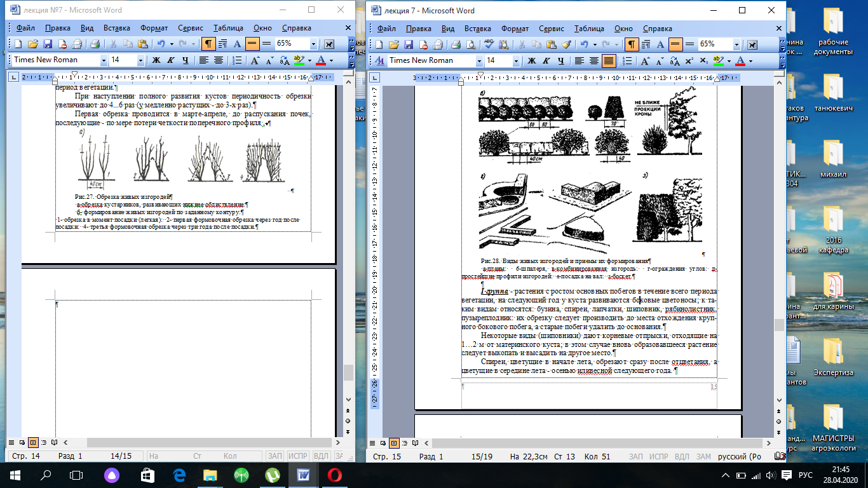Toggle justify alignment in лекция 7 toolbar
The height and width of the screenshot is (488, 868).
(x=609, y=60)
